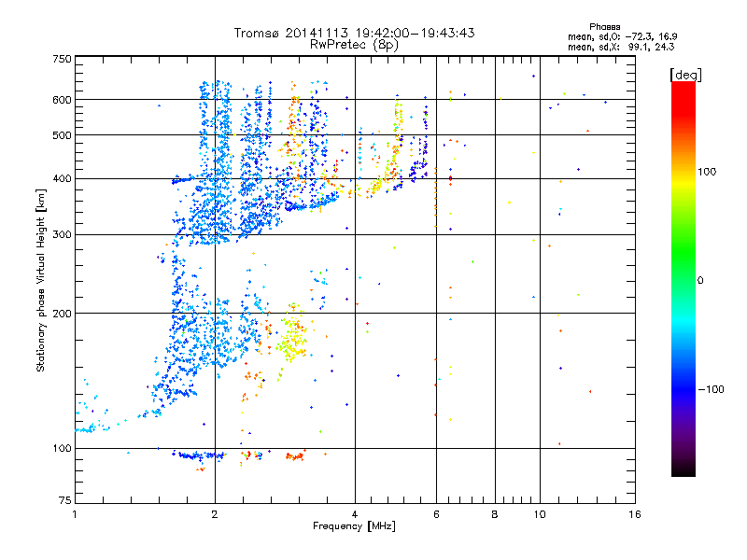Click the '300' height axis tick label
747x560 pixels.
tap(62, 235)
